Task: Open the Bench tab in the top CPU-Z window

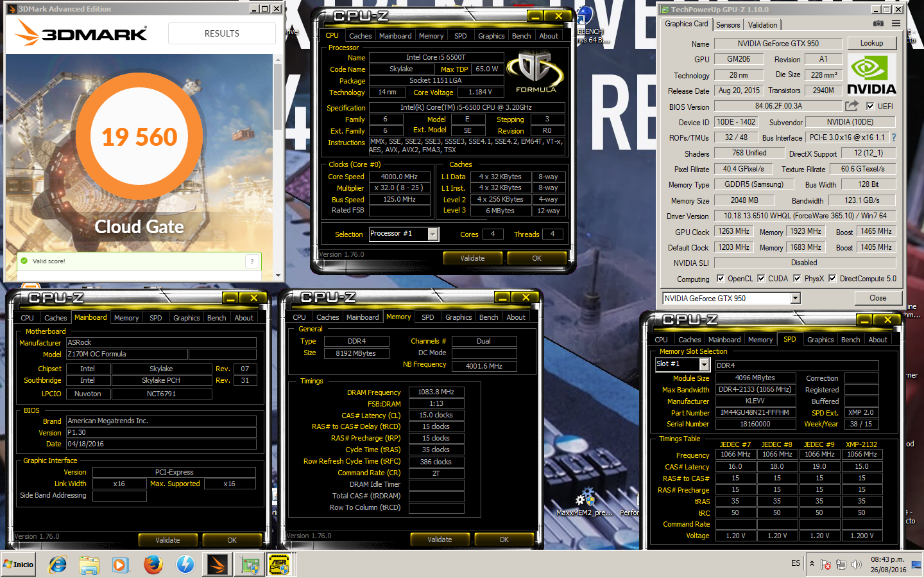Action: pyautogui.click(x=522, y=36)
